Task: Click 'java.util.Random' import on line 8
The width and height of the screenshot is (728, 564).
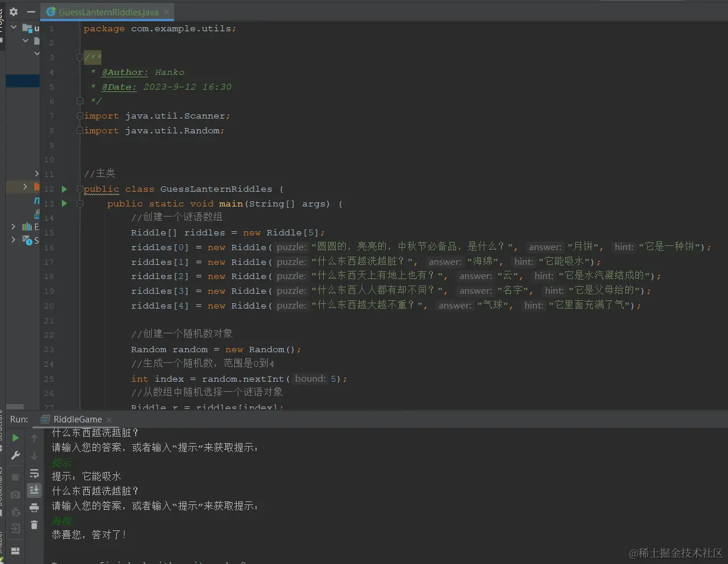Action: tap(172, 130)
